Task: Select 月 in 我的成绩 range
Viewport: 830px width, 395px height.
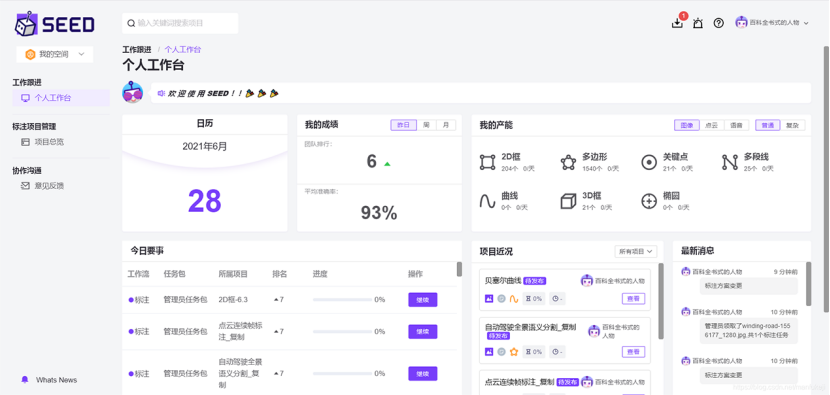Action: click(x=446, y=125)
